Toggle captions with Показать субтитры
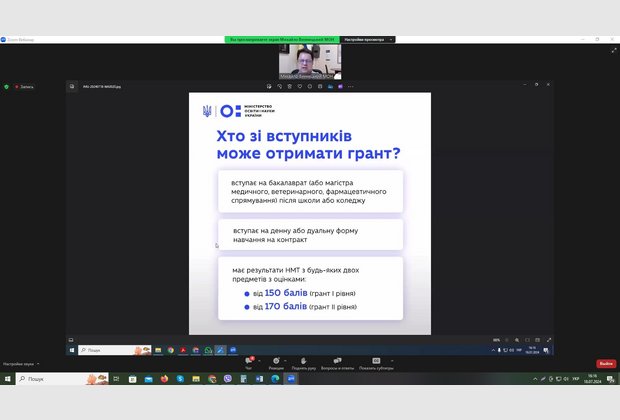 coord(376,364)
